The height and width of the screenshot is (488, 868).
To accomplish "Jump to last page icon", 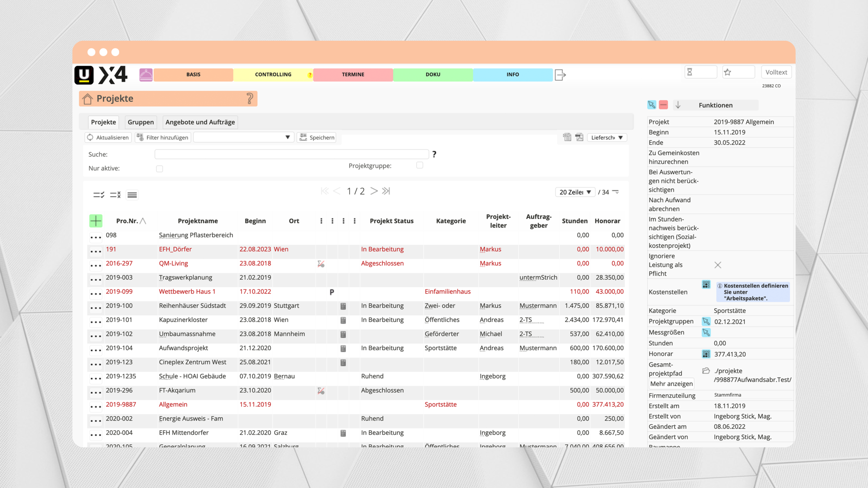I will click(x=386, y=191).
